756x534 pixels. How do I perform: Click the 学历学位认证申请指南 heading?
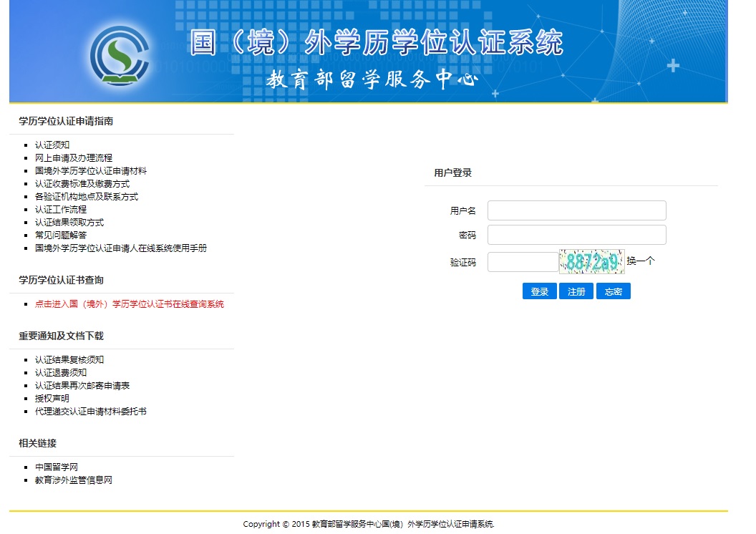(66, 121)
